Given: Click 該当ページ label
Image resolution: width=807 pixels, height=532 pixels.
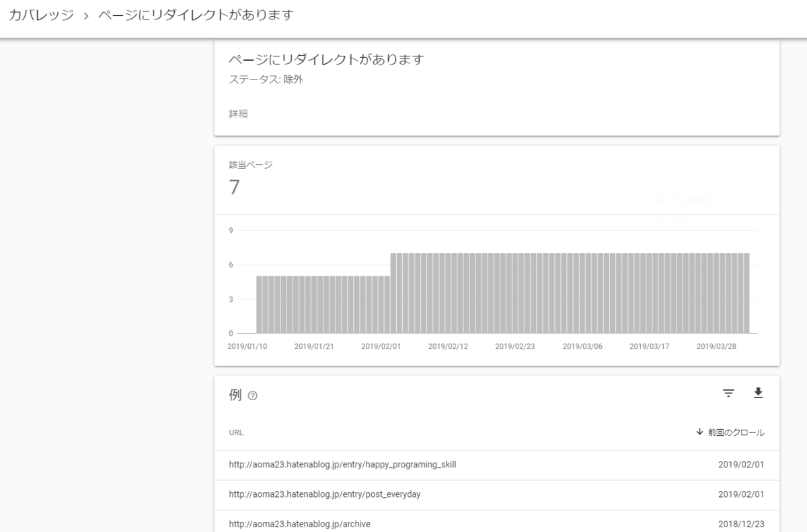Looking at the screenshot, I should point(251,165).
